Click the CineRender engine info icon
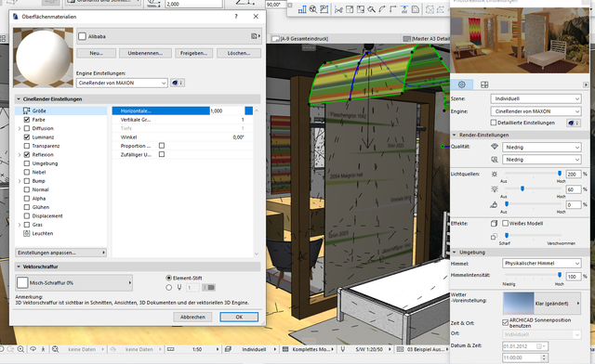Screen dimensions: 595x364 (x=178, y=83)
